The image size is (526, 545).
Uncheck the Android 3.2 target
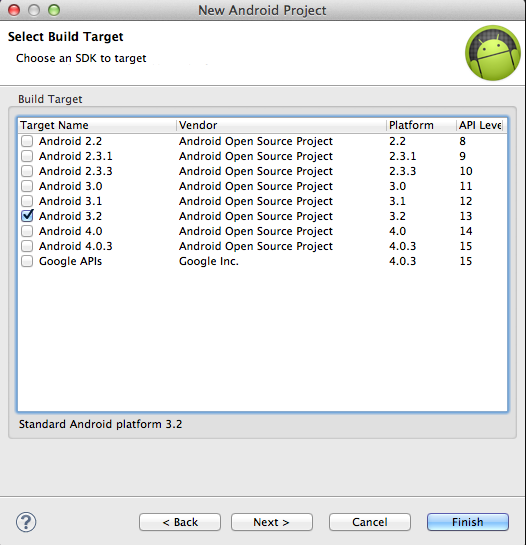pyautogui.click(x=27, y=216)
